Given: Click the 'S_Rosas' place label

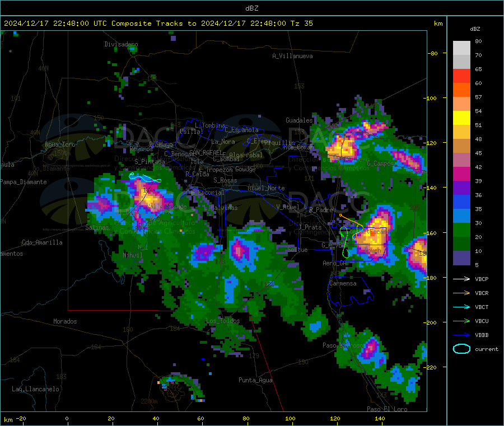Looking at the screenshot, I should [225, 180].
